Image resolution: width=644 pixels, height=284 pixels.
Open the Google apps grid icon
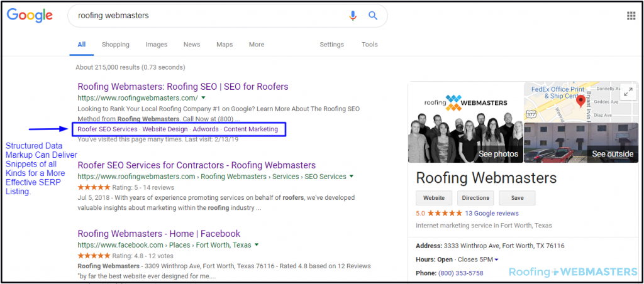[x=631, y=16]
